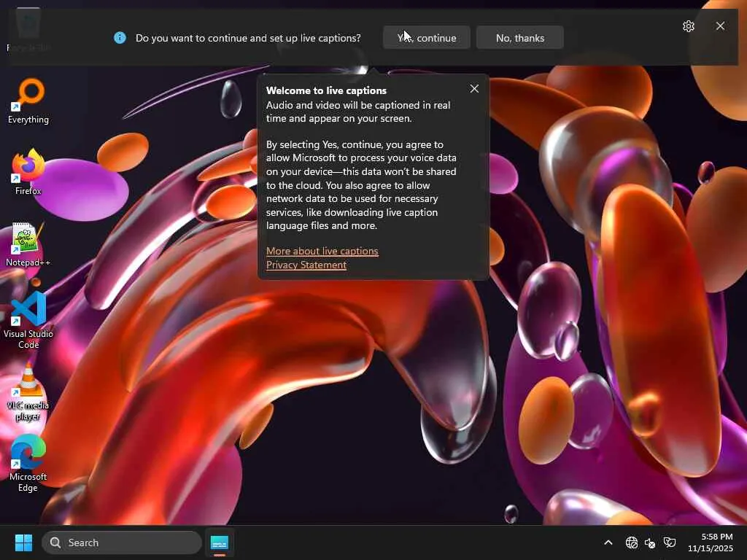Click the taskbar Search box
The height and width of the screenshot is (560, 747).
click(x=122, y=542)
